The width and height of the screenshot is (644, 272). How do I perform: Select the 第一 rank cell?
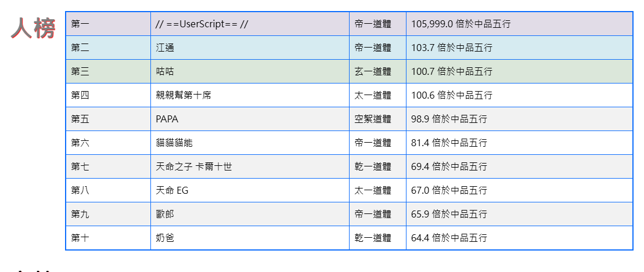80,24
